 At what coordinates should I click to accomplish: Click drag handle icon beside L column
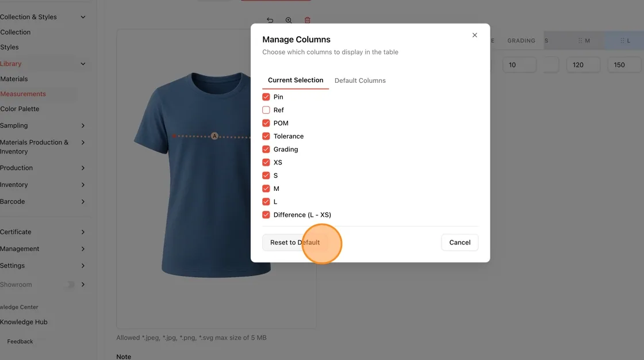(622, 41)
